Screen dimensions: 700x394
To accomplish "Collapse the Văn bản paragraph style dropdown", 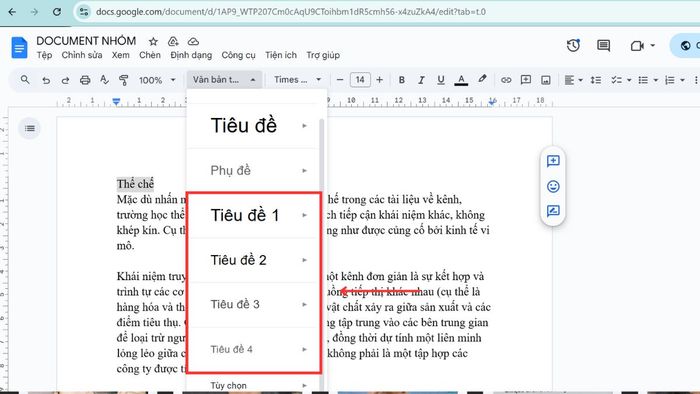I will 224,80.
